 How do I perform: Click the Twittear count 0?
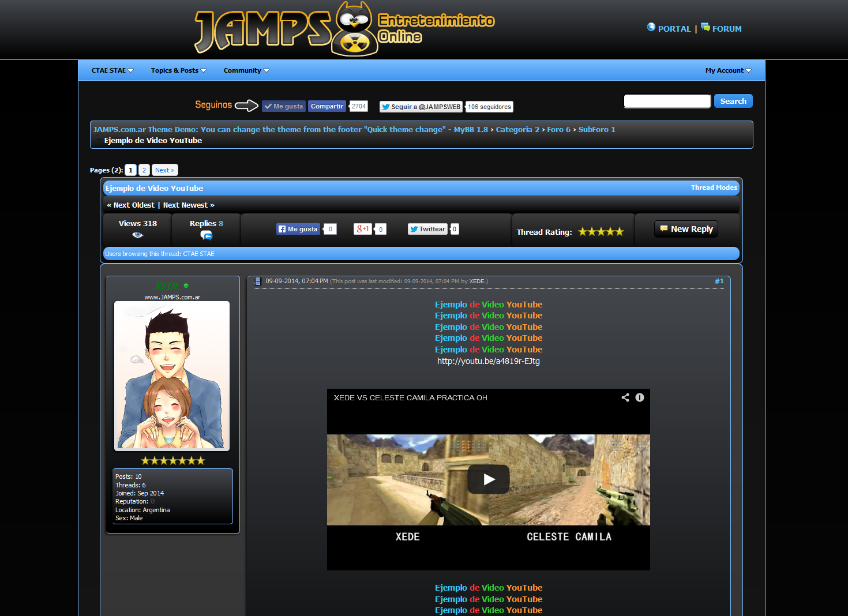[x=455, y=229]
